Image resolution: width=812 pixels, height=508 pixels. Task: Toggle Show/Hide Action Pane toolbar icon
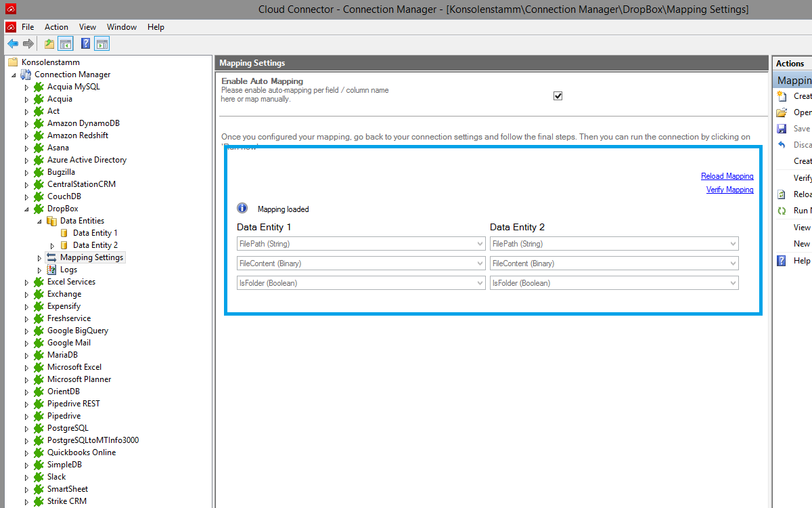tap(101, 44)
